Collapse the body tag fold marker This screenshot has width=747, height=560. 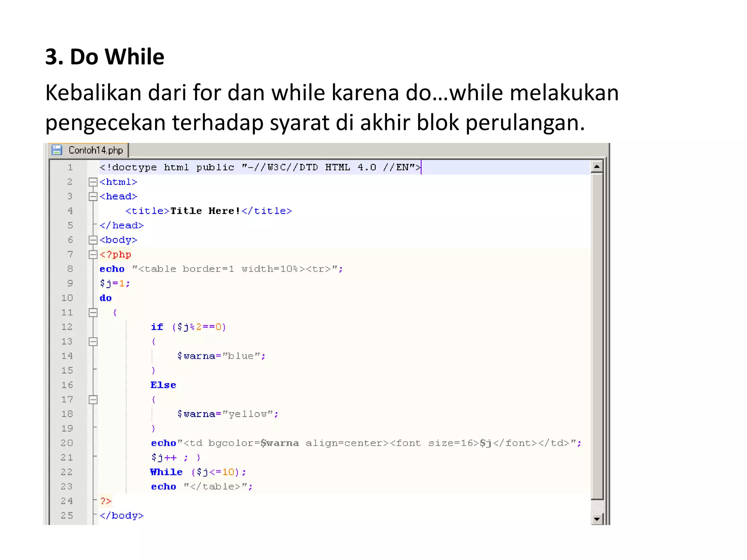(x=93, y=240)
